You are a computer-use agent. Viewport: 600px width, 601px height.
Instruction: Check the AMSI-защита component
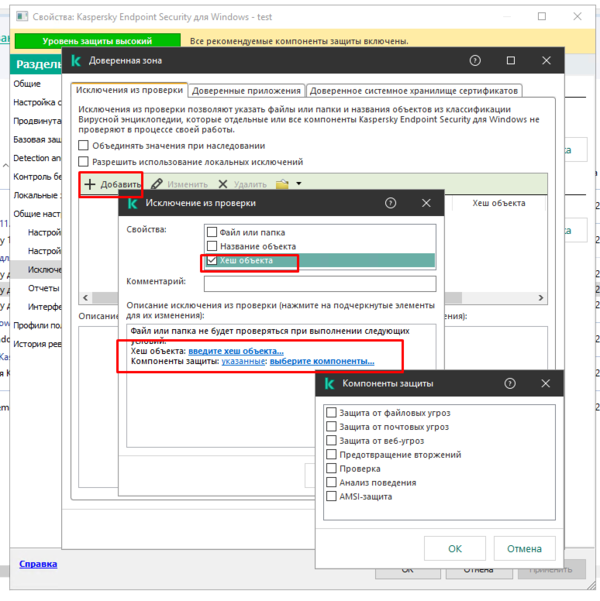coord(331,496)
